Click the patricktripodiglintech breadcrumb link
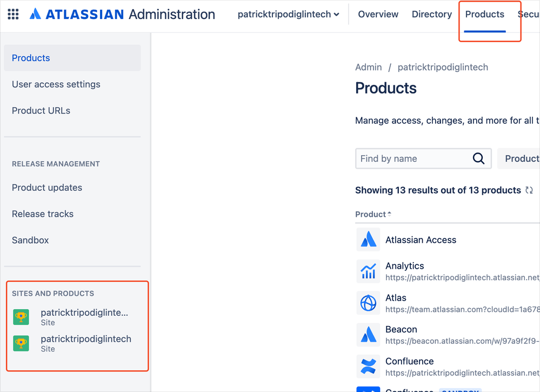Viewport: 540px width, 392px height. pyautogui.click(x=443, y=67)
